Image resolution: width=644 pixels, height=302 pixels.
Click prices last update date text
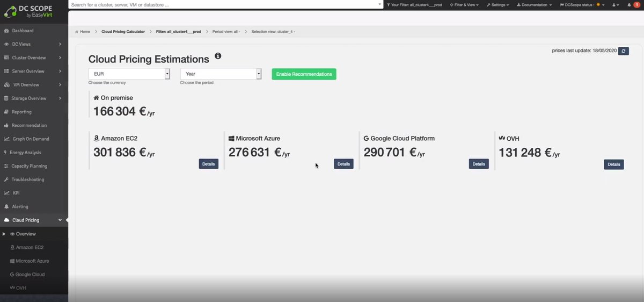(584, 51)
